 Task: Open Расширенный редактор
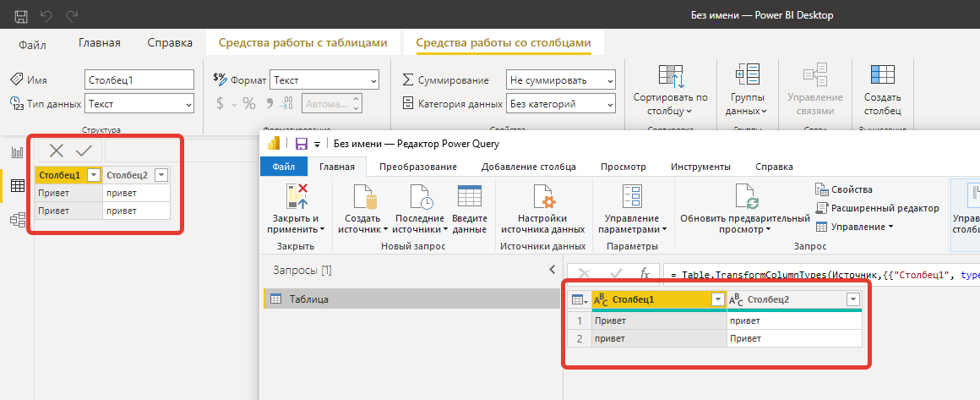point(878,208)
